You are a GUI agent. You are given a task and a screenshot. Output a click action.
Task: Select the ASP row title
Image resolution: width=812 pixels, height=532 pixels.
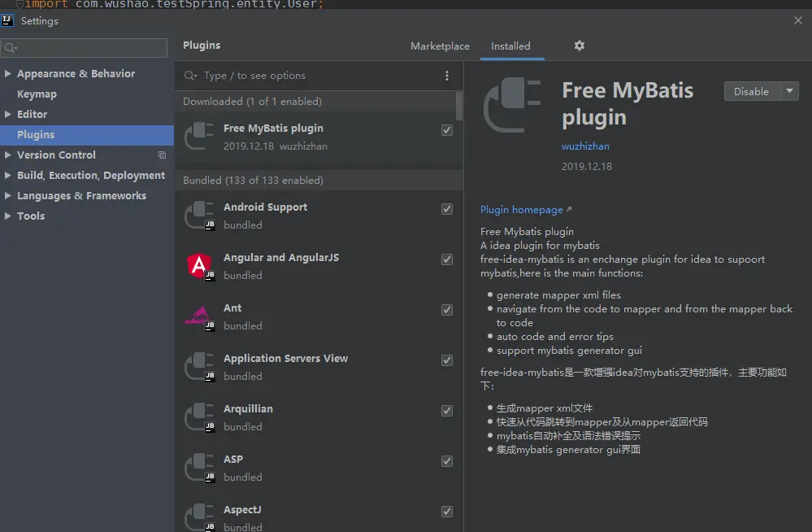coord(233,460)
